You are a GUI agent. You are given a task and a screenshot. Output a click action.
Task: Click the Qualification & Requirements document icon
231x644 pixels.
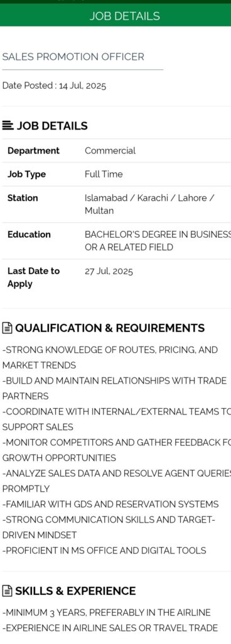click(7, 328)
